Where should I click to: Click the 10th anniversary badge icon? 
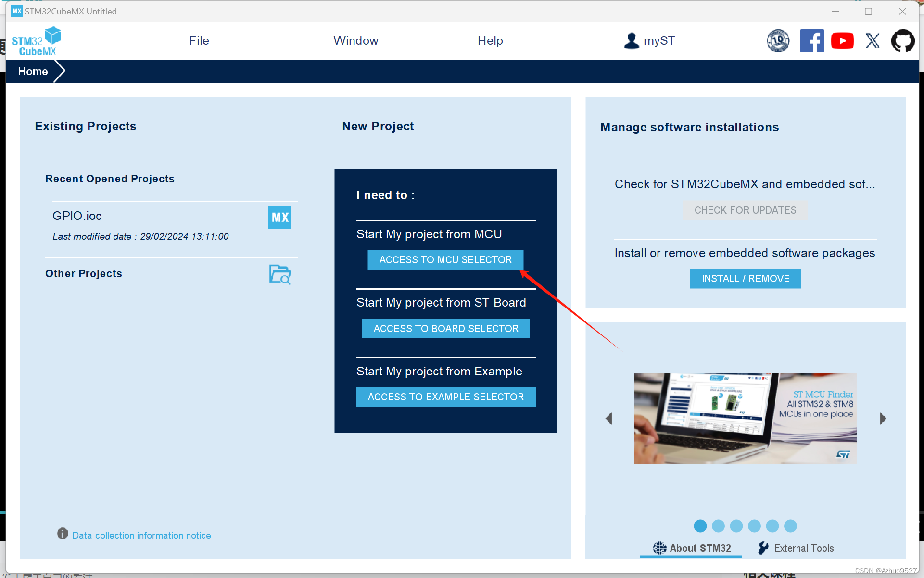778,41
